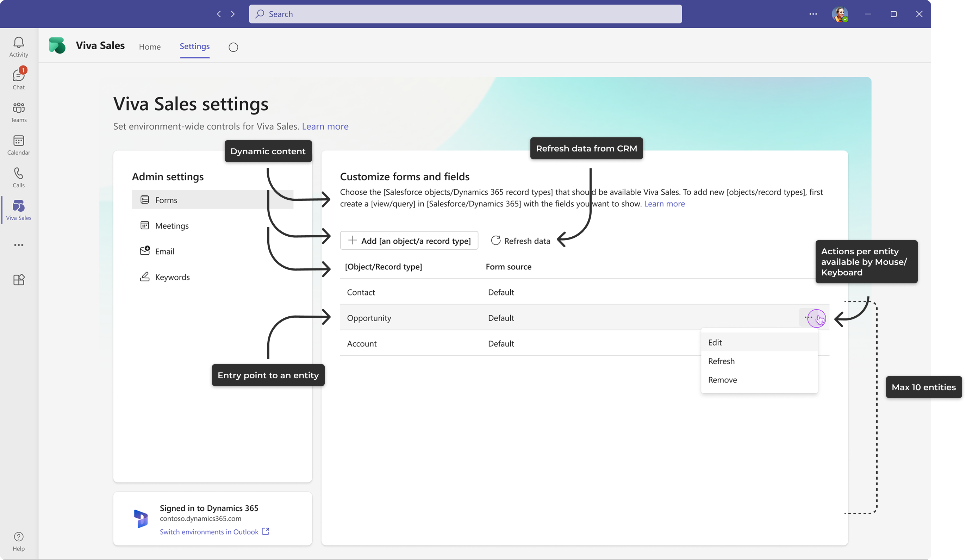Select the Viva Sales sidebar app

(18, 210)
